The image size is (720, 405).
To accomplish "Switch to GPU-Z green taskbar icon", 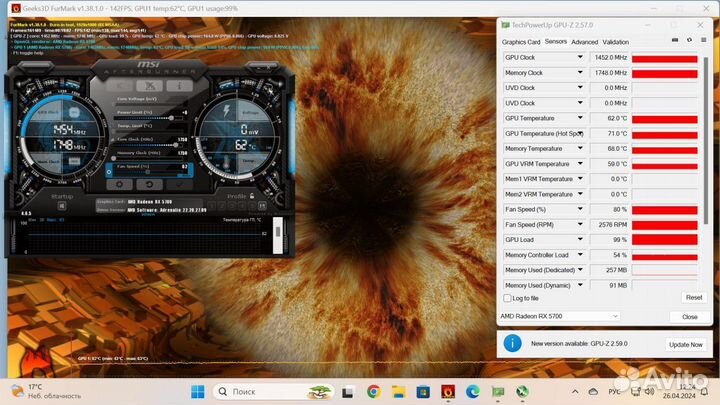I will 498,392.
